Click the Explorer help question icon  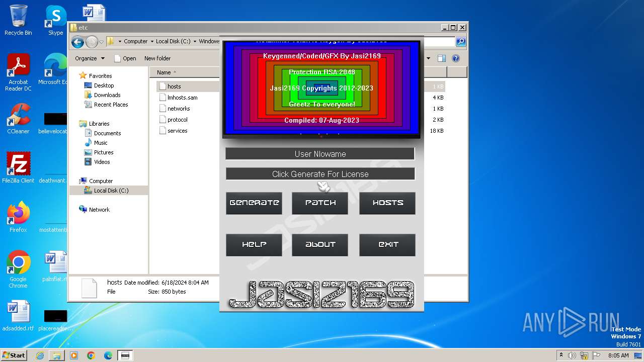[456, 58]
